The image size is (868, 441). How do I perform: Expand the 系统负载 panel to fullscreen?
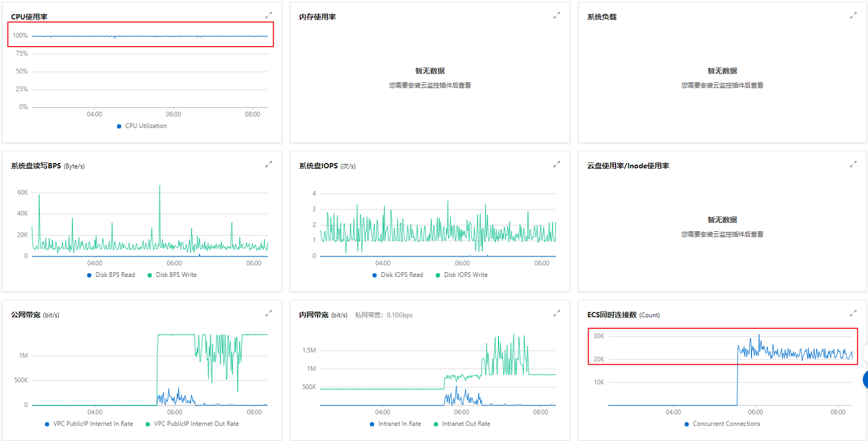coord(853,15)
